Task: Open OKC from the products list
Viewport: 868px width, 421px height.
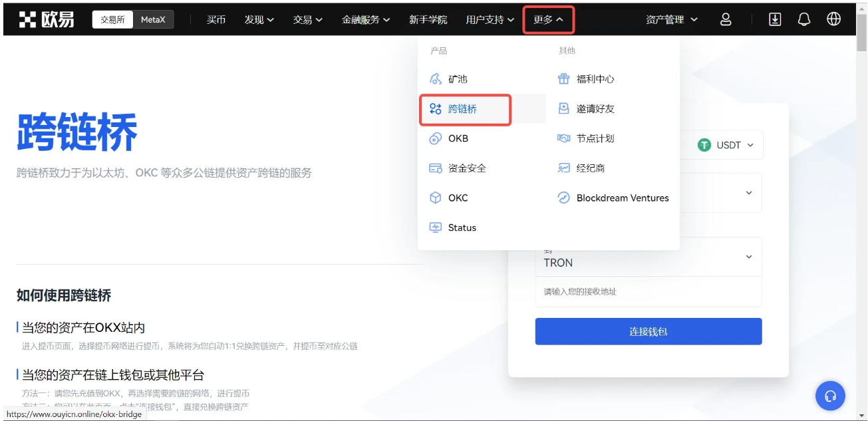Action: 482,198
